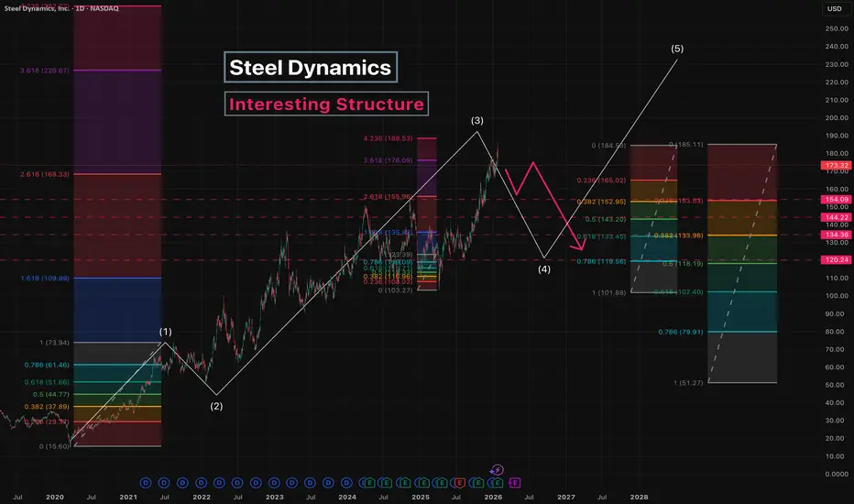Click the 250.00 price axis value
This screenshot has width=854, height=504.
pos(837,29)
